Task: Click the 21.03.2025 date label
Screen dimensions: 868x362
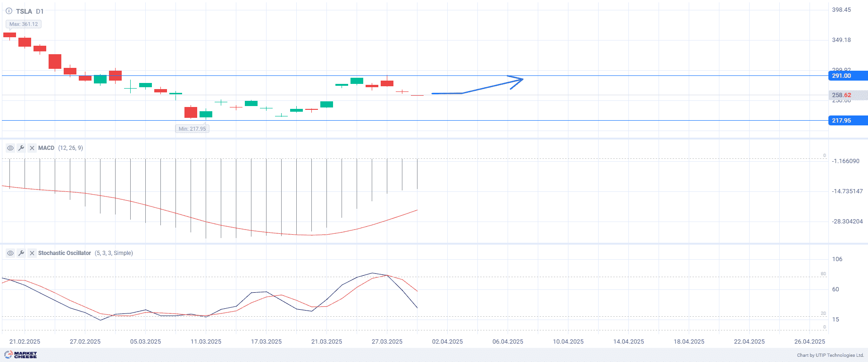Action: [327, 342]
